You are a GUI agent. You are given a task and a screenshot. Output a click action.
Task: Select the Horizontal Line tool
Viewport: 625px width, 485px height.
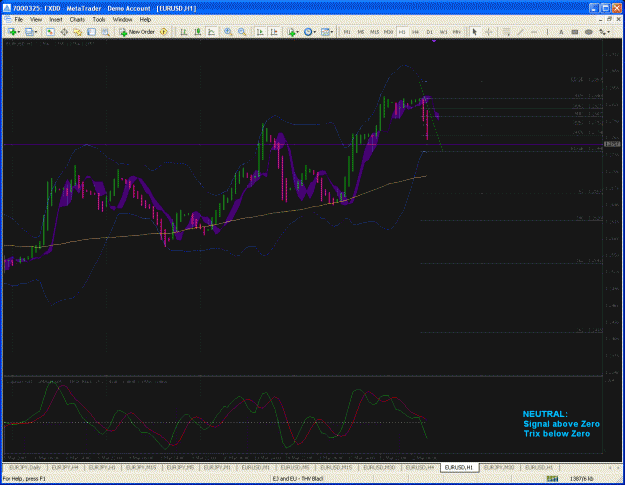534,32
